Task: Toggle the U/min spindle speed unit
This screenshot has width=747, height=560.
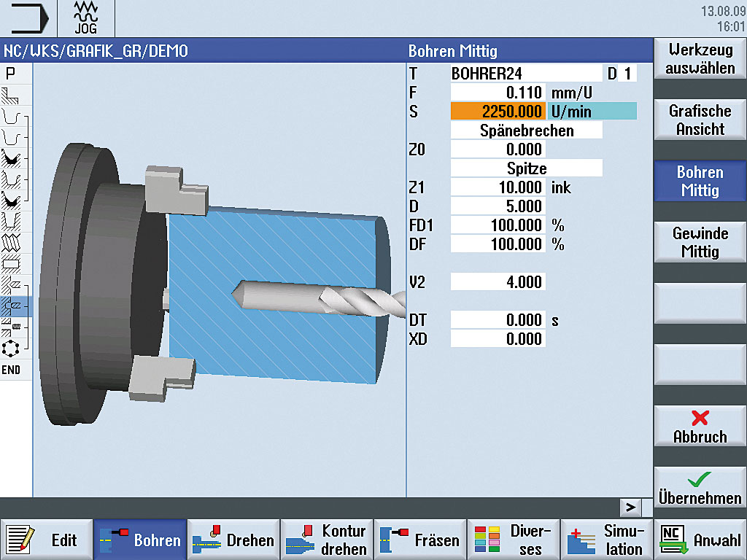Action: click(591, 112)
